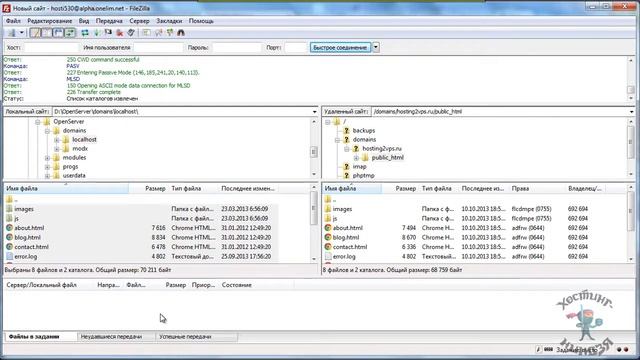The image size is (640, 360).
Task: Toggle the local directory tree display
Action: tap(47, 33)
